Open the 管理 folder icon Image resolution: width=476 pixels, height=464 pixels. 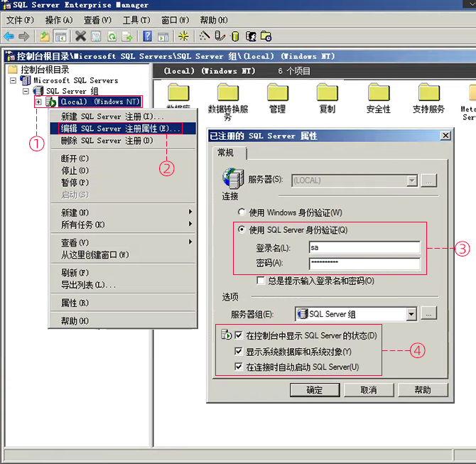[x=277, y=92]
